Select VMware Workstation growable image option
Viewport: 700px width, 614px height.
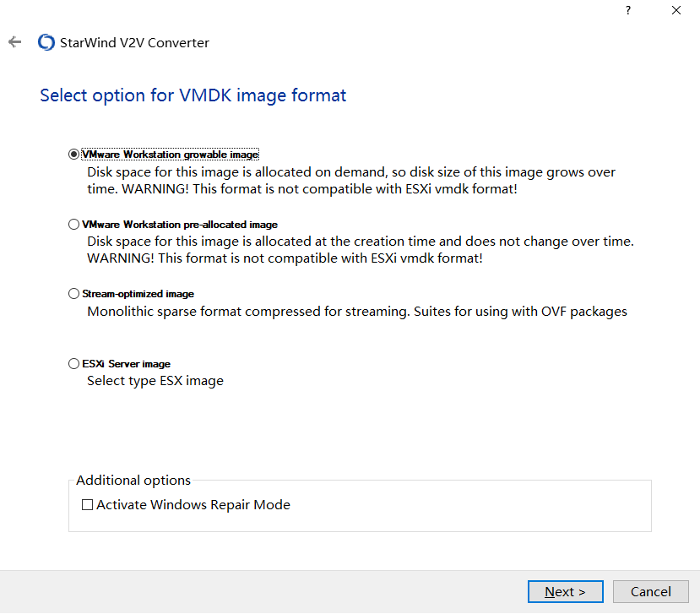pyautogui.click(x=74, y=155)
